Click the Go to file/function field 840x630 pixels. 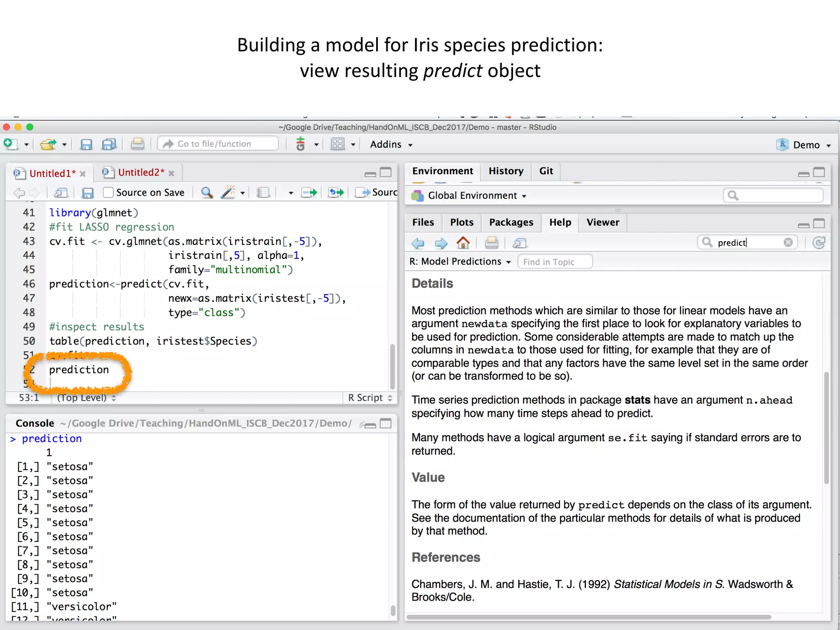(218, 144)
